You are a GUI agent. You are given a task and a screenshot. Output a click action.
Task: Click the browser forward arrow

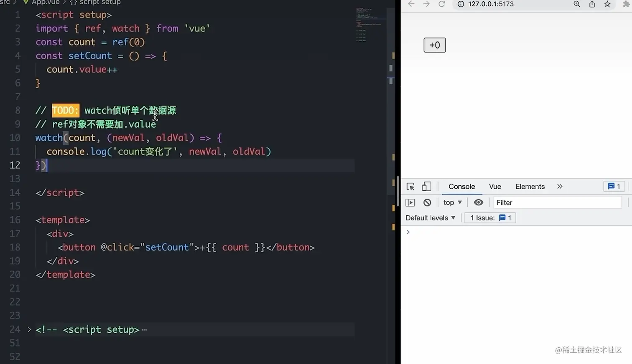(426, 4)
